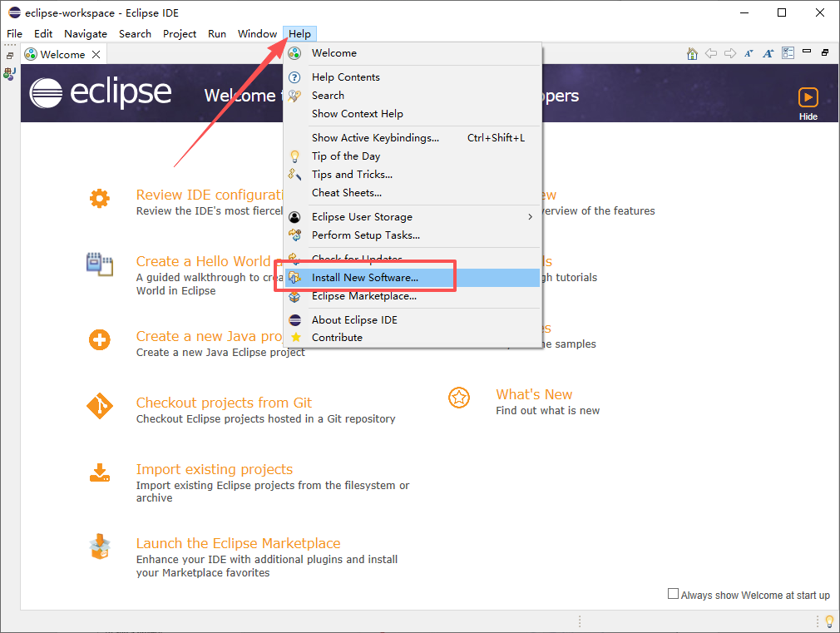The height and width of the screenshot is (633, 840).
Task: Click the Hello World tutorial notepad icon
Action: (100, 265)
